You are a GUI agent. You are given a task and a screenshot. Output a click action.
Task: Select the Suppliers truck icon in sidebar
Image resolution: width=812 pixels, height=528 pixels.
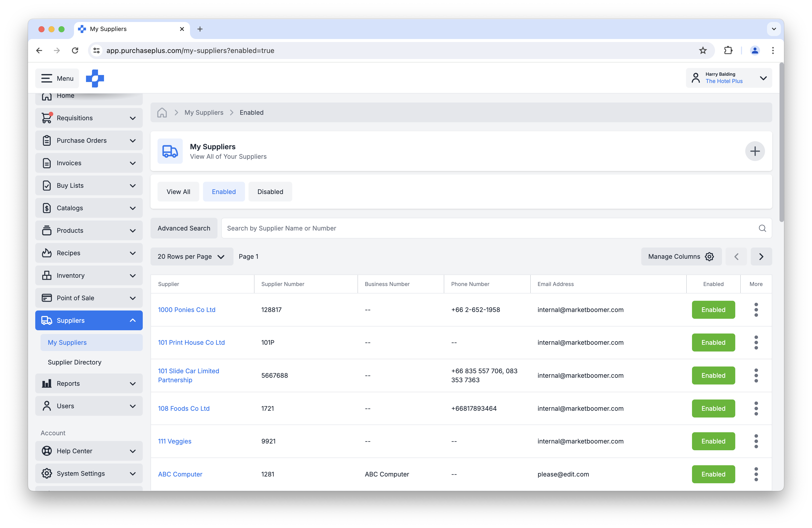[47, 320]
